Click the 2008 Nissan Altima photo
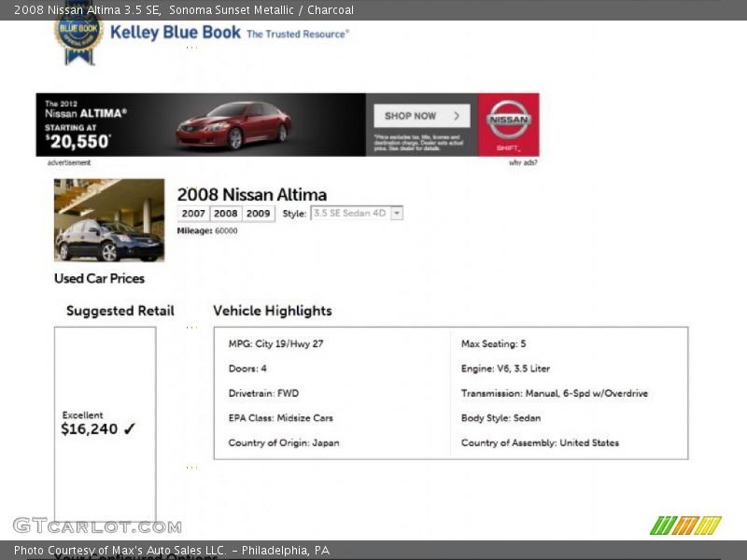The image size is (747, 560). point(109,220)
